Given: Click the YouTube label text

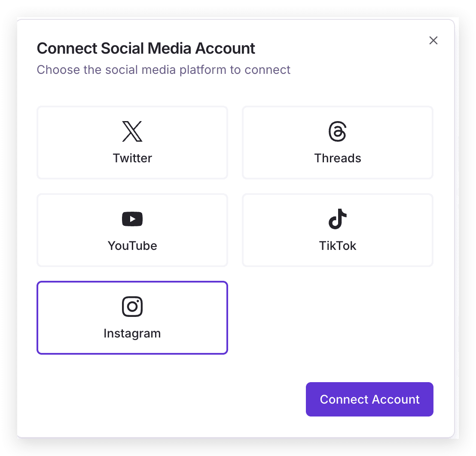Looking at the screenshot, I should click(132, 246).
